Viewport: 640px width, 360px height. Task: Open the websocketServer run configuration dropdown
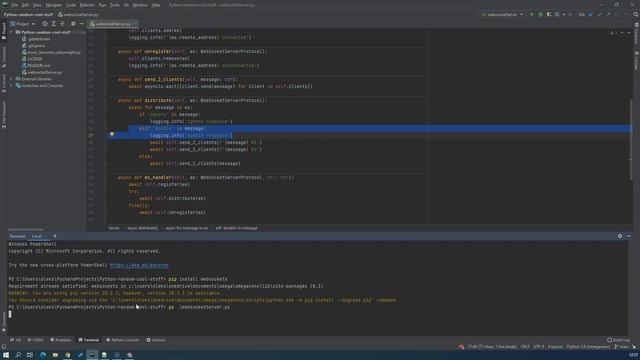pyautogui.click(x=502, y=15)
